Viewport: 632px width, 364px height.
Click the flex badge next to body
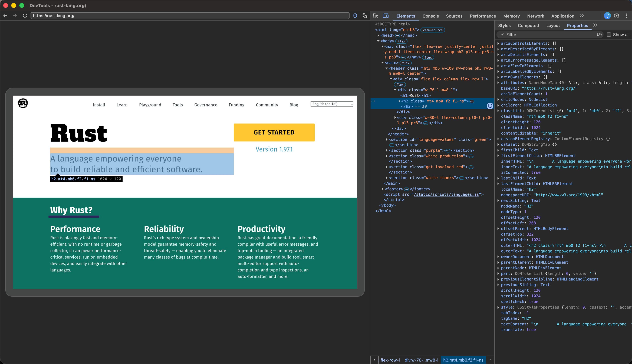401,41
